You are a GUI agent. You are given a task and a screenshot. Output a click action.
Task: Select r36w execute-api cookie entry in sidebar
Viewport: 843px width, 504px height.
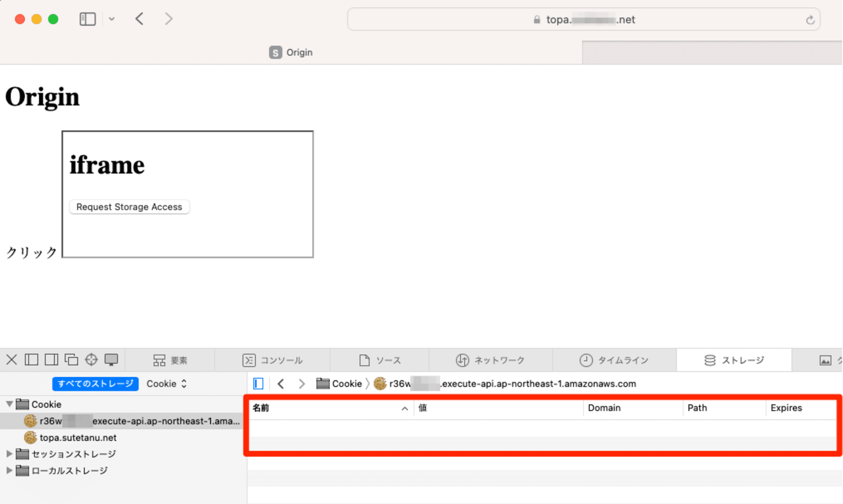123,421
